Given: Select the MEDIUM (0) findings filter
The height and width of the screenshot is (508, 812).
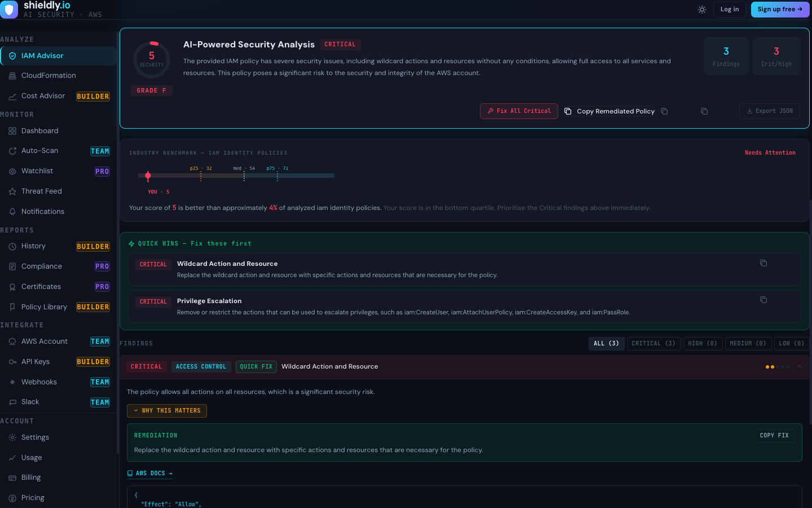Looking at the screenshot, I should click(x=748, y=344).
